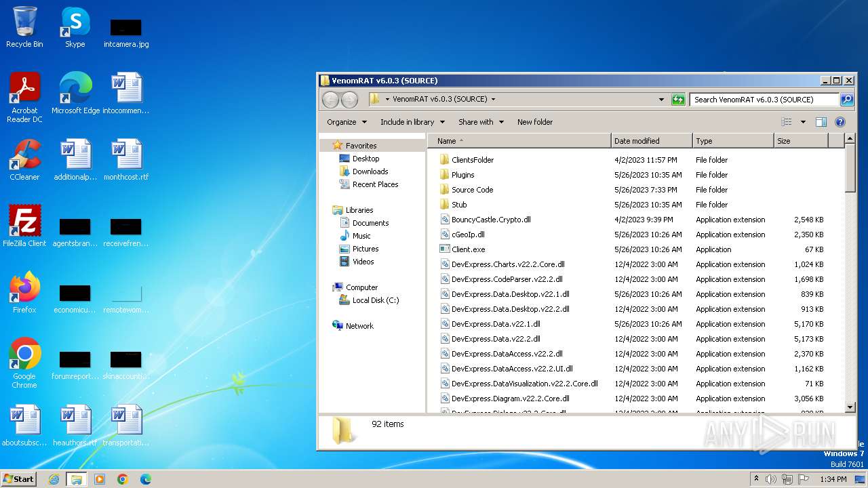Click the file list scroll down arrow
The height and width of the screenshot is (488, 868).
point(850,407)
